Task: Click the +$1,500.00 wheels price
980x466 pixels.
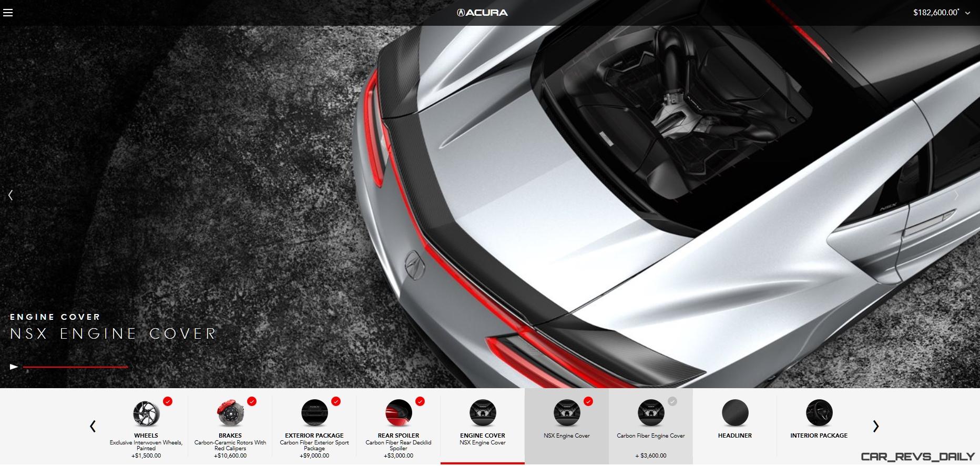Action: 146,455
